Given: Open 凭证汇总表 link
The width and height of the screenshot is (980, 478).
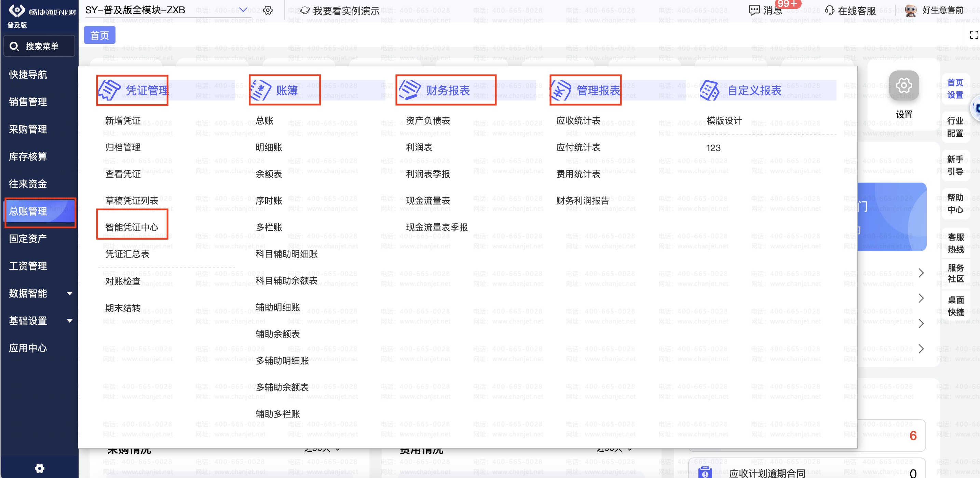Looking at the screenshot, I should pyautogui.click(x=127, y=254).
